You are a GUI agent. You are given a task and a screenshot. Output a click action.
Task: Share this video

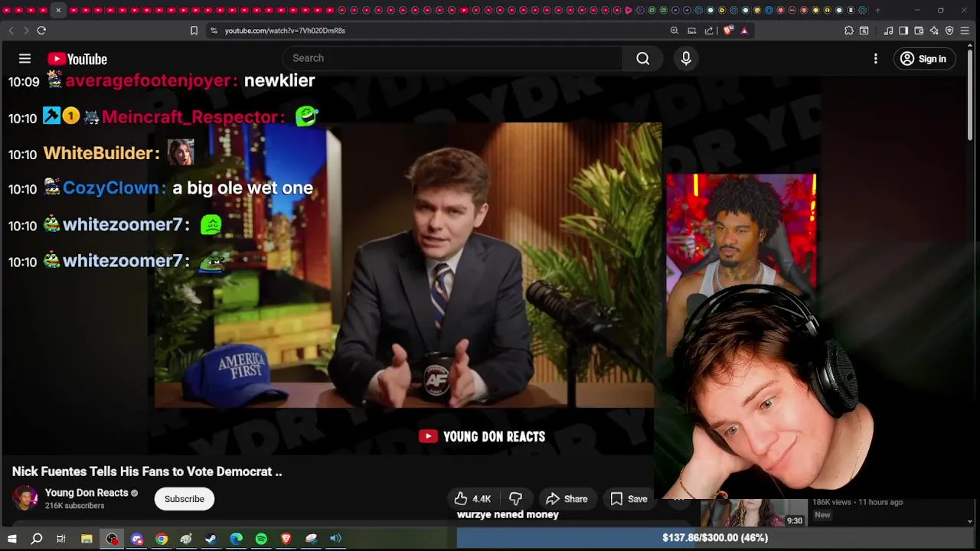pyautogui.click(x=567, y=499)
